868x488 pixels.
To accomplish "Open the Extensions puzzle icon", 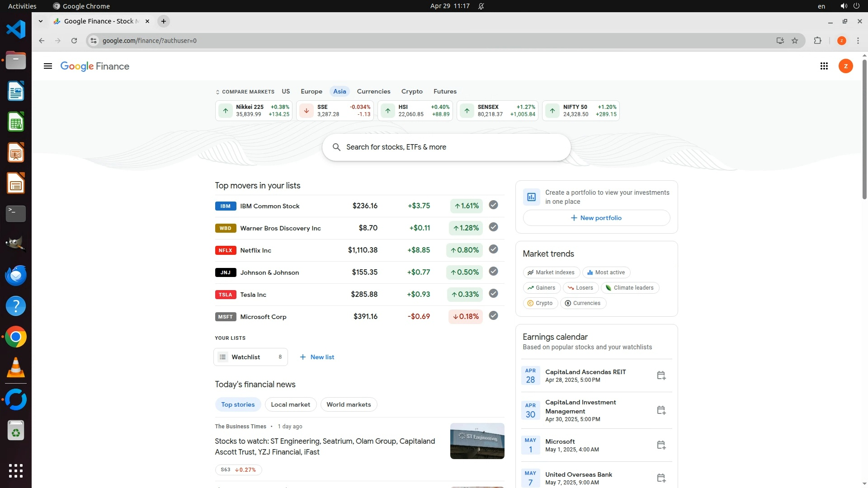I will click(817, 41).
